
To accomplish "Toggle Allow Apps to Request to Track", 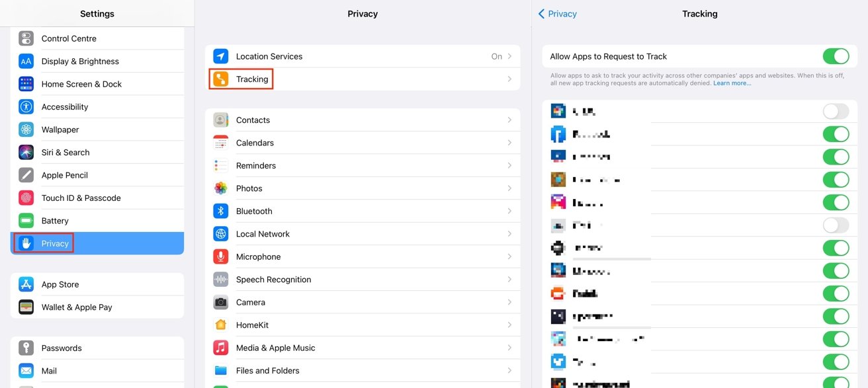I will (x=836, y=56).
